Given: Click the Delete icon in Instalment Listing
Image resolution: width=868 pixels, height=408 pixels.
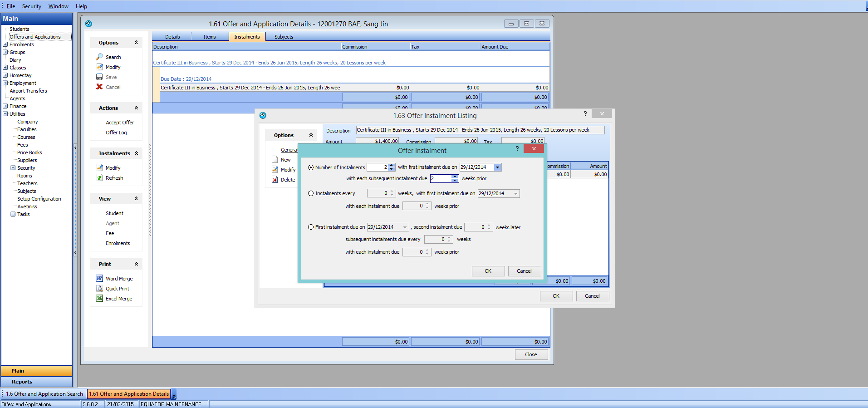Looking at the screenshot, I should click(x=275, y=180).
